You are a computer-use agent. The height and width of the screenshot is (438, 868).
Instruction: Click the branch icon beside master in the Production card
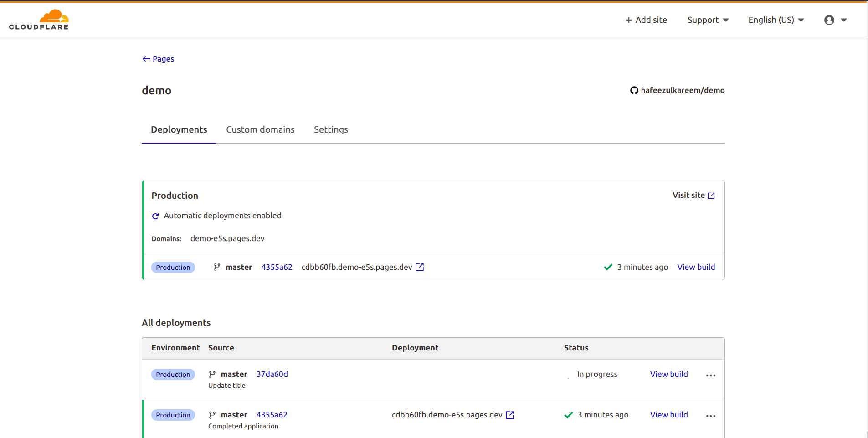pyautogui.click(x=217, y=267)
